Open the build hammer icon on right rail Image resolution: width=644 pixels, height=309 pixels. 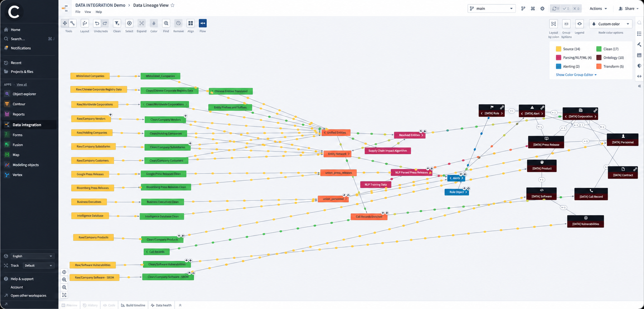[639, 44]
